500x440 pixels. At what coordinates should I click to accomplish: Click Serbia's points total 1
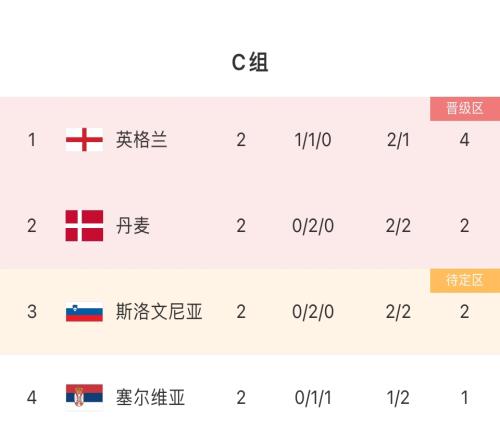465,398
